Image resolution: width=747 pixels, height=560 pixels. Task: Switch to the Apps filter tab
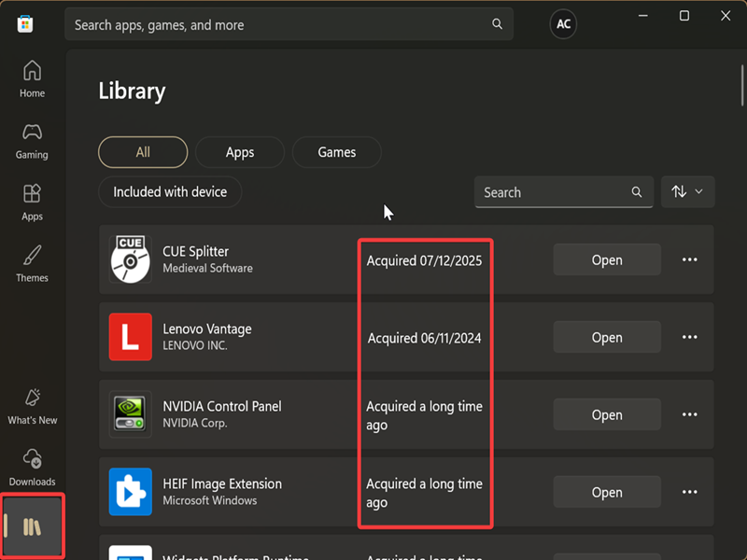coord(240,152)
